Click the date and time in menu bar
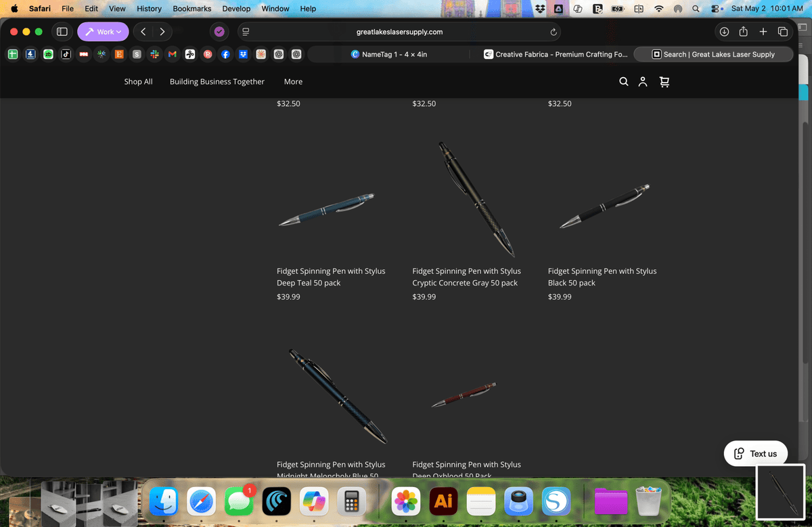This screenshot has width=812, height=527. [767, 9]
